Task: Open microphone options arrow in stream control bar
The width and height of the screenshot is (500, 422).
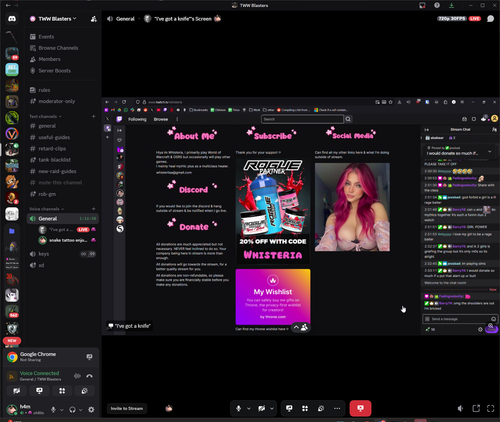Action: click(x=249, y=408)
